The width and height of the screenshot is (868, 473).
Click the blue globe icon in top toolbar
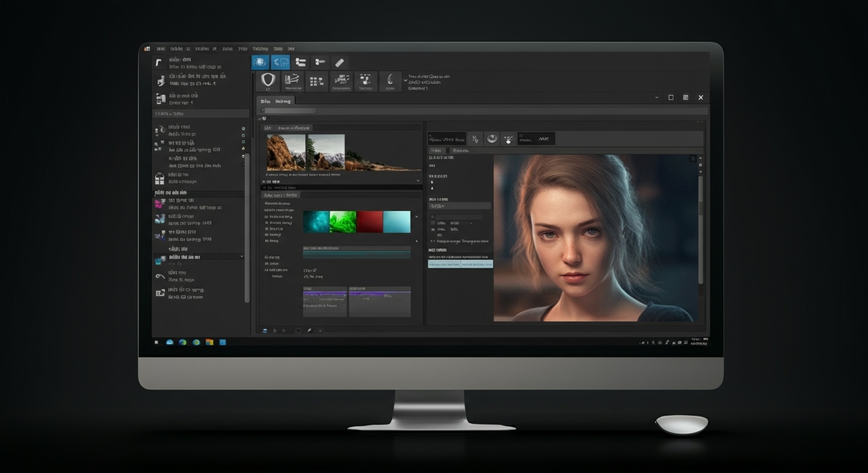coord(260,62)
